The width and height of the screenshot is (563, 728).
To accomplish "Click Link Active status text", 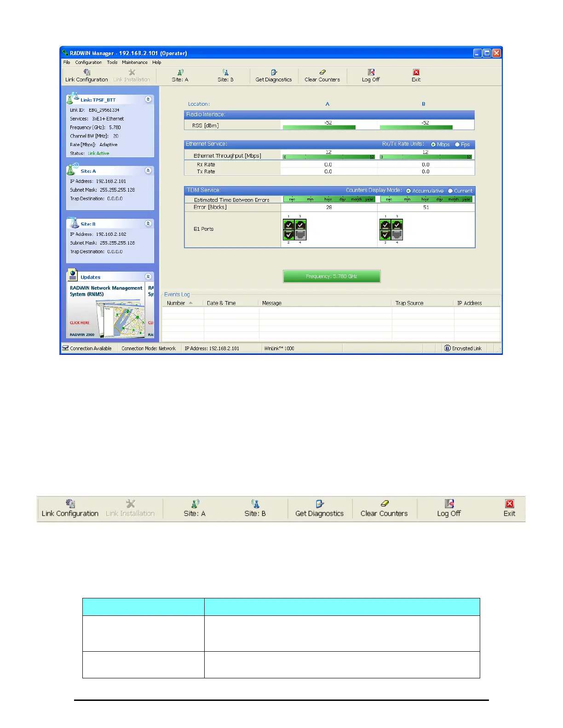I will coord(98,154).
